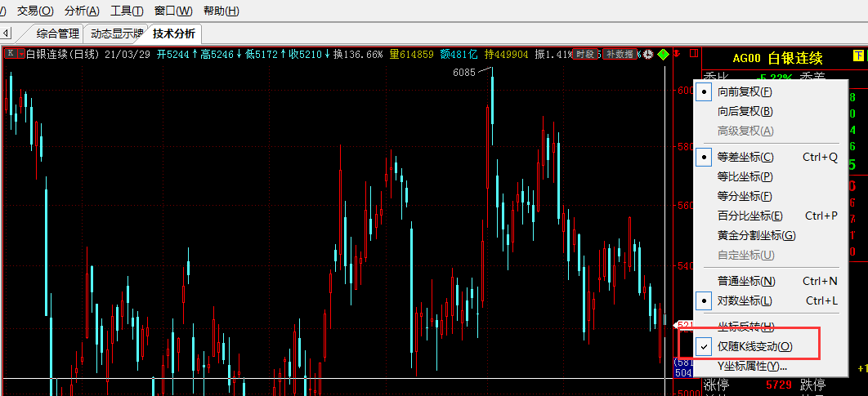Click the red split-panel icon
This screenshot has width=868, height=396.
(x=693, y=54)
